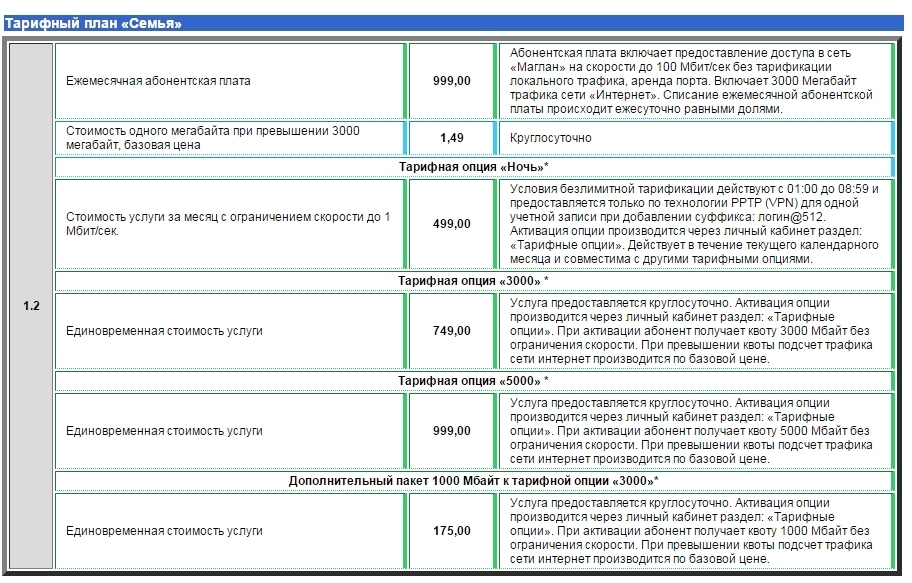Click the «Тарифная опция «5000»» section header

473,381
